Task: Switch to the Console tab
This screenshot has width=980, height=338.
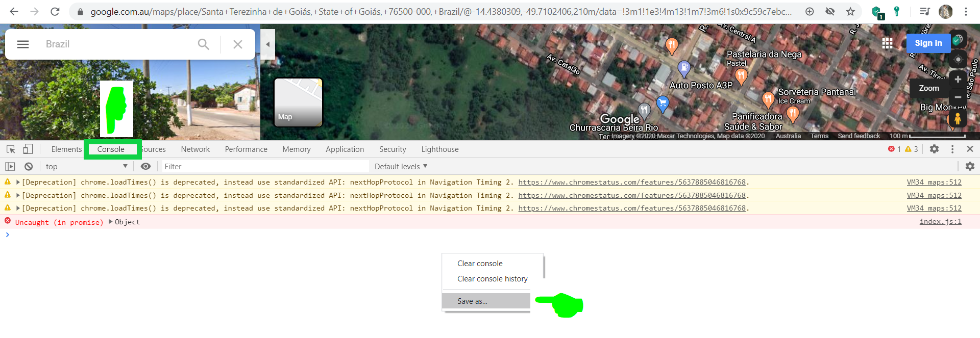Action: point(111,149)
